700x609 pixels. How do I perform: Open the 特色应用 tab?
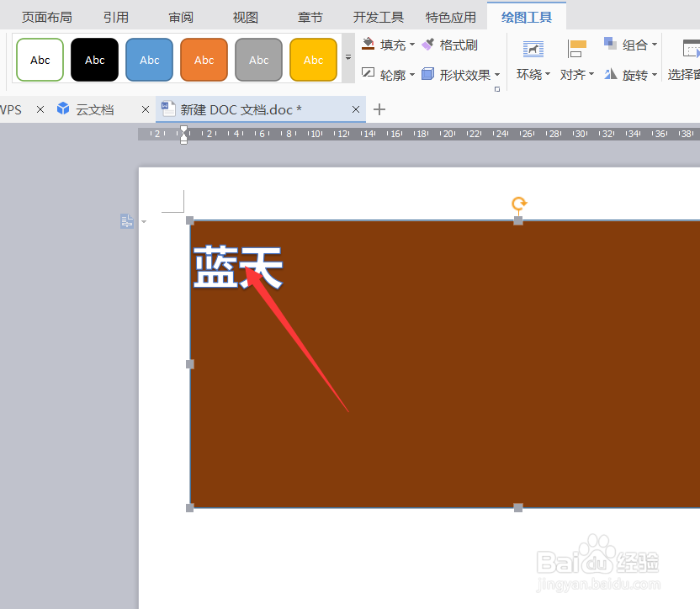click(451, 18)
